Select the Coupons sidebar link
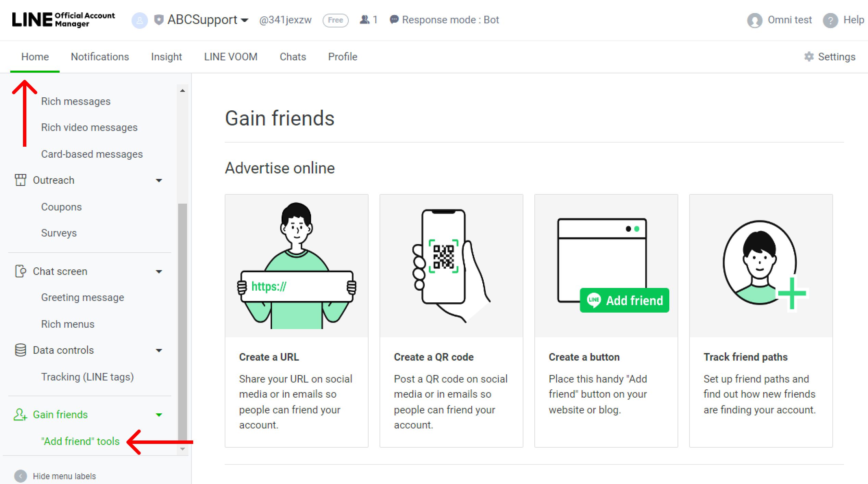Viewport: 868px width, 484px height. point(62,207)
